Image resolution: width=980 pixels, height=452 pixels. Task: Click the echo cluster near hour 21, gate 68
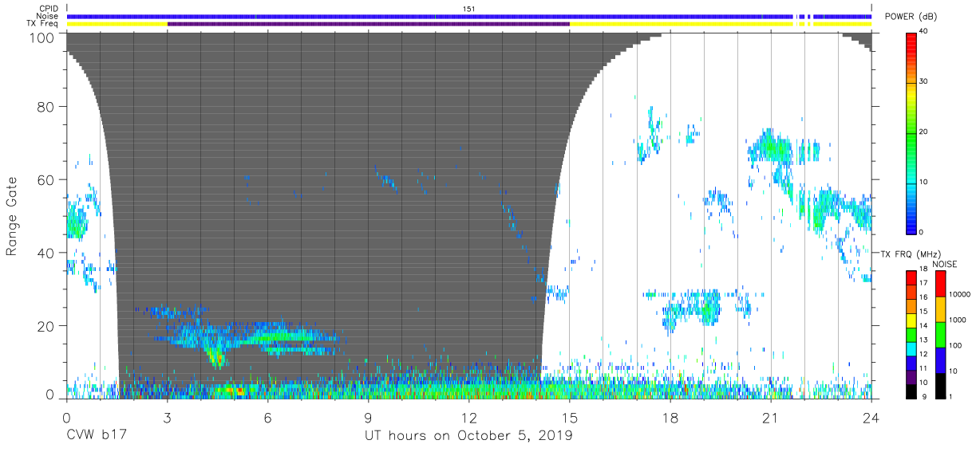click(x=771, y=147)
